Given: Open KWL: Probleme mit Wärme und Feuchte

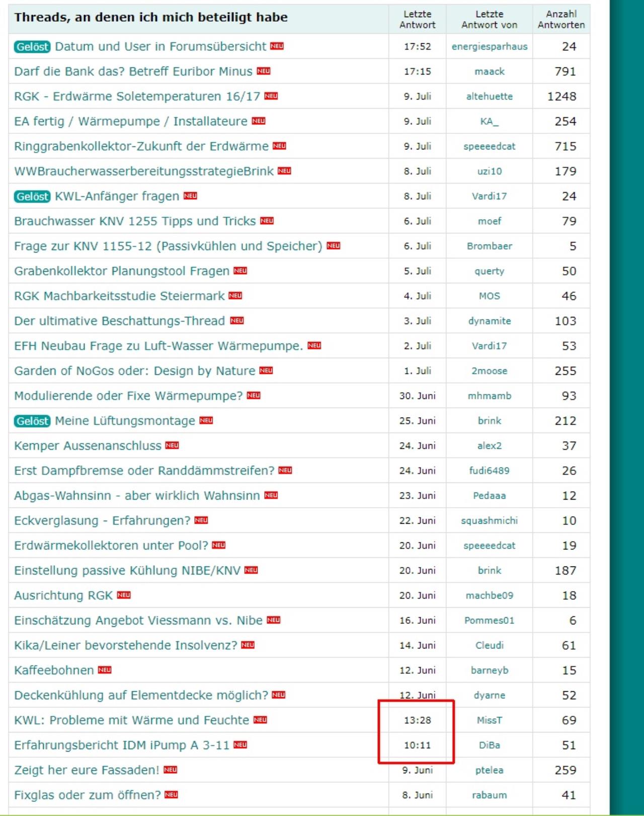Looking at the screenshot, I should pyautogui.click(x=132, y=720).
